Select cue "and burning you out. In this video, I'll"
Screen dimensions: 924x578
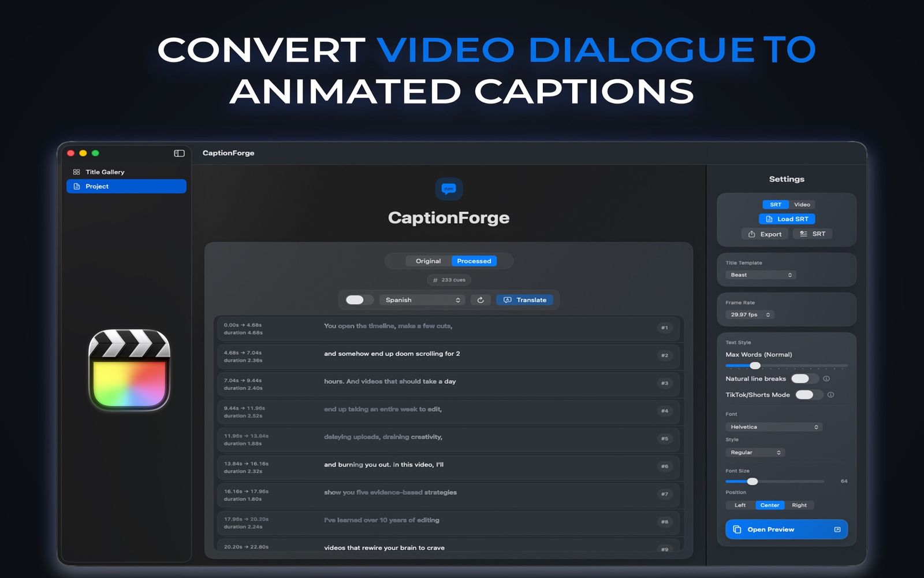(448, 467)
